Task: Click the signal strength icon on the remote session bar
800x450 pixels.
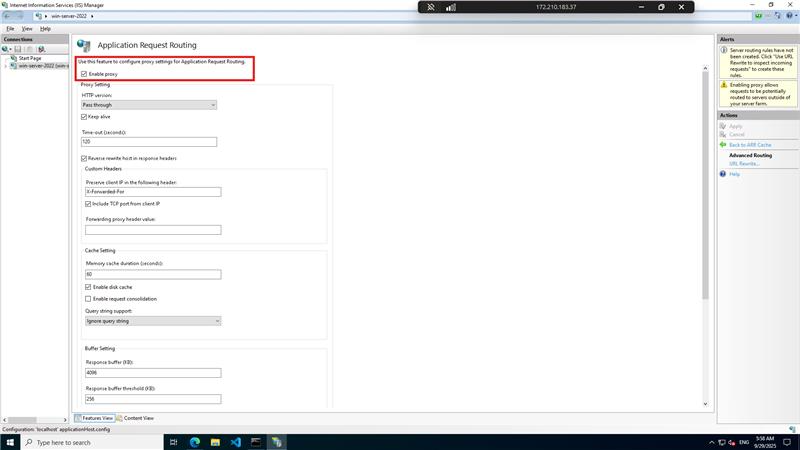Action: 451,7
